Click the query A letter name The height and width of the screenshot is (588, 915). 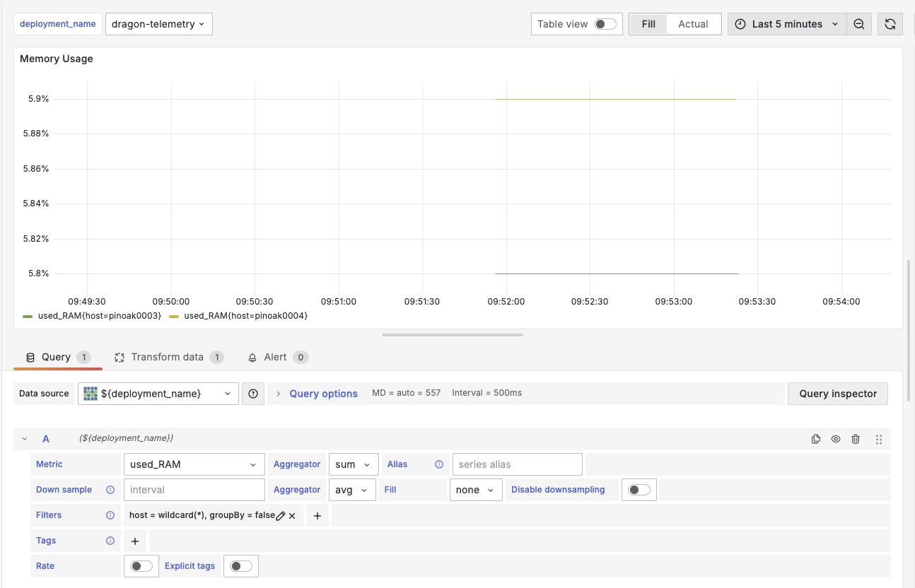[x=46, y=439]
